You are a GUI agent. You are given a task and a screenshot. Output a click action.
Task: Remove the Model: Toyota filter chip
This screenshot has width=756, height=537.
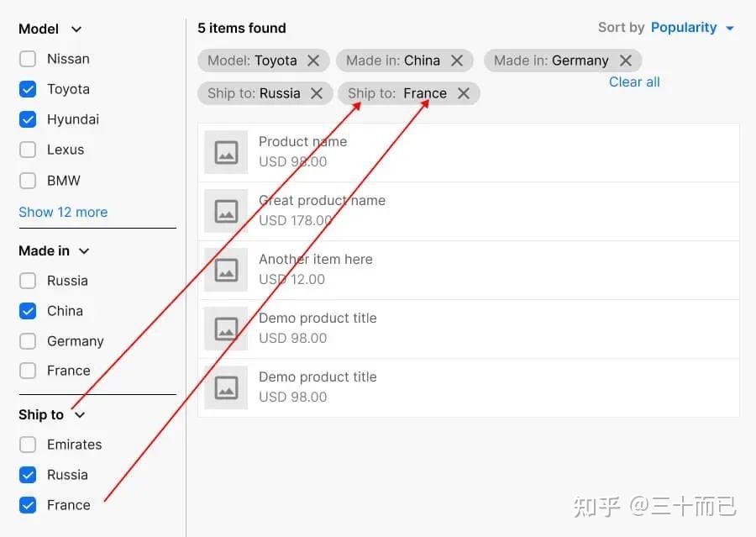[x=313, y=61]
